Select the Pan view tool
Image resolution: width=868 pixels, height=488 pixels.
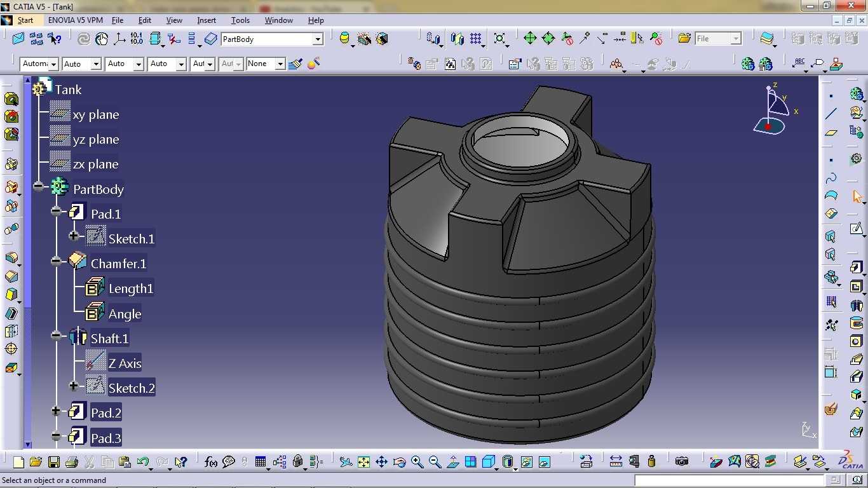coord(381,462)
